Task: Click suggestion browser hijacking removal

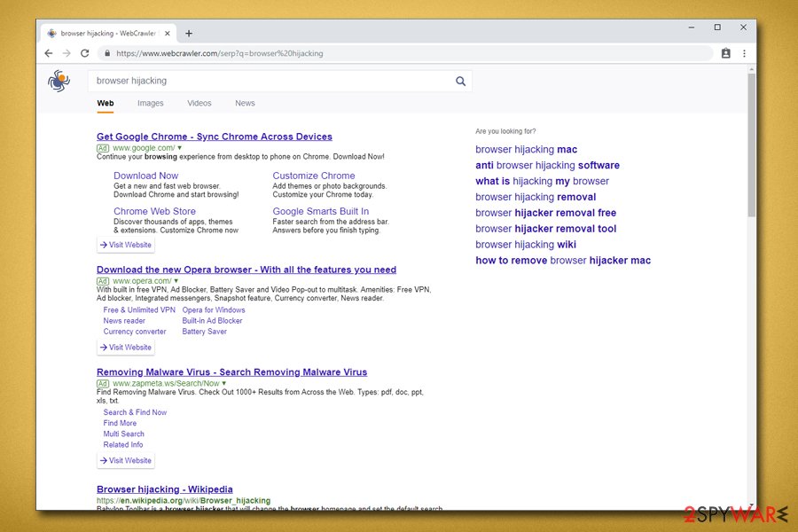Action: click(536, 197)
